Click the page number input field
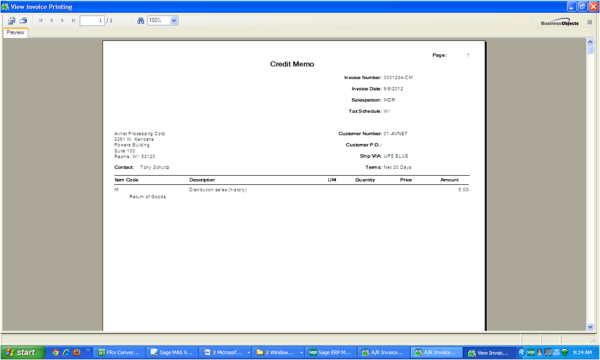 (92, 21)
